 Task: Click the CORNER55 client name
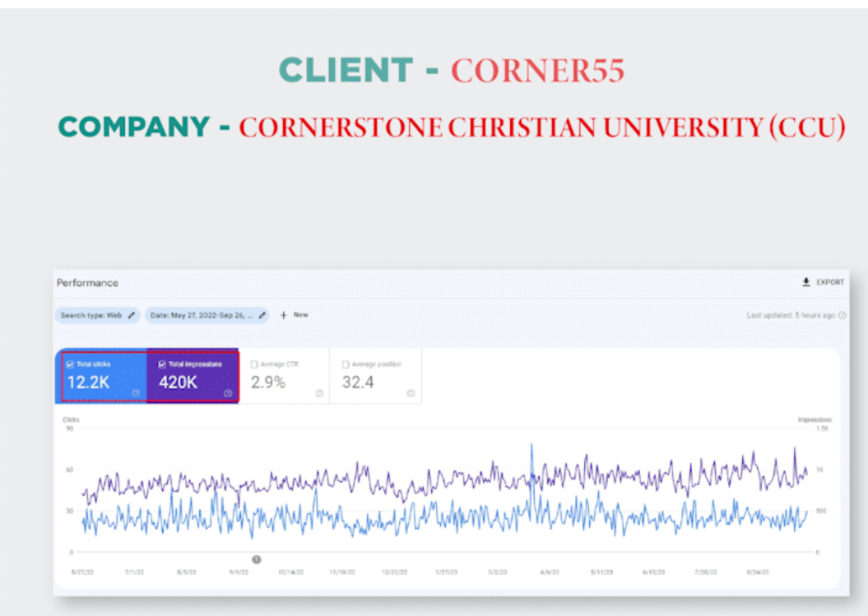(x=537, y=71)
